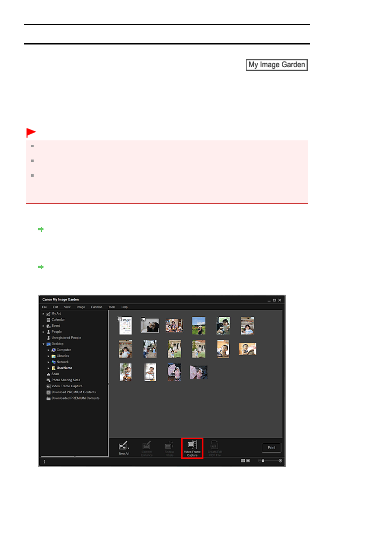Click the Special Filters icon
392x555 pixels.
coord(169,448)
